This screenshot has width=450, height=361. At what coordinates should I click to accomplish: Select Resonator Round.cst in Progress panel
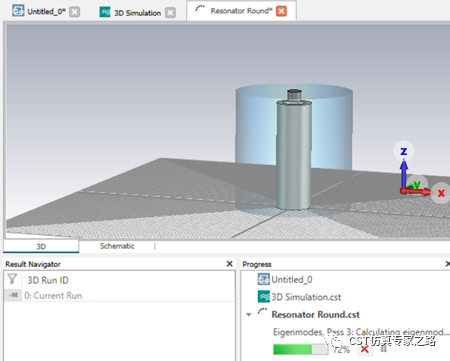point(315,314)
